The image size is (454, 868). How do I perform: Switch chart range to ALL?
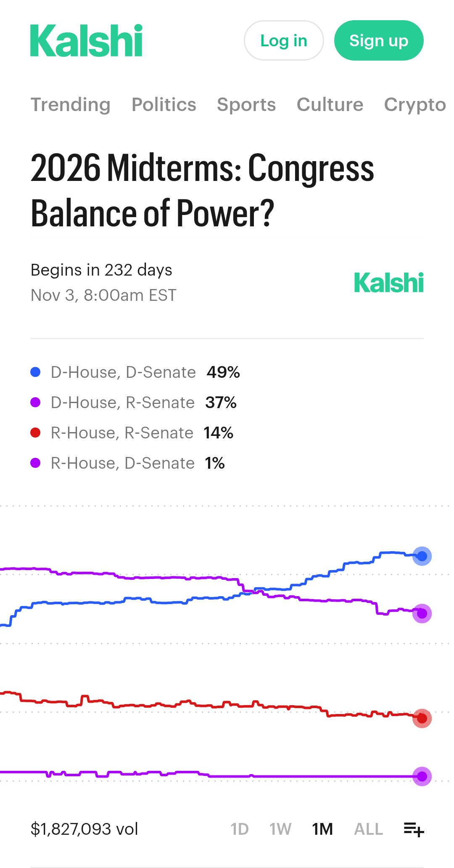pos(368,829)
